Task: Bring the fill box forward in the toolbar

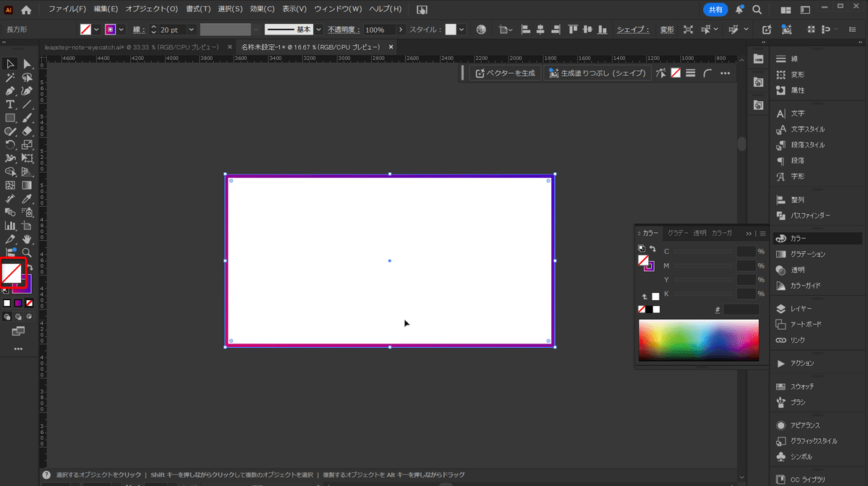Action: pyautogui.click(x=12, y=273)
